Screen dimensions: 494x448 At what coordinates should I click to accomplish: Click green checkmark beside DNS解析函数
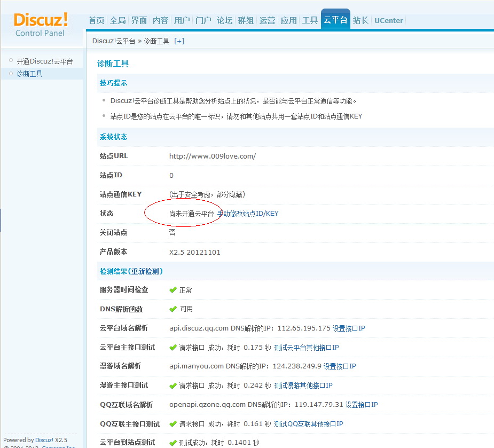[173, 309]
